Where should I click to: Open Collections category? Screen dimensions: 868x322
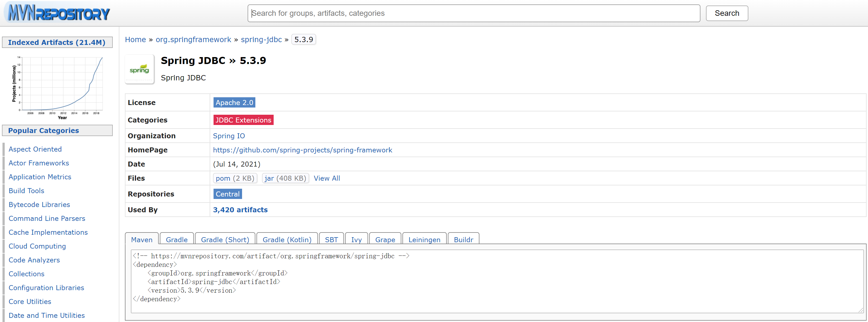(x=26, y=274)
